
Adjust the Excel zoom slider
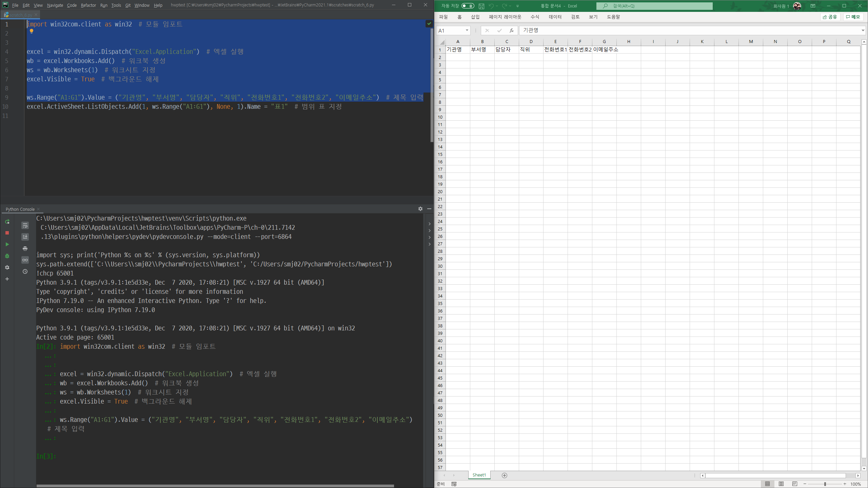click(825, 484)
